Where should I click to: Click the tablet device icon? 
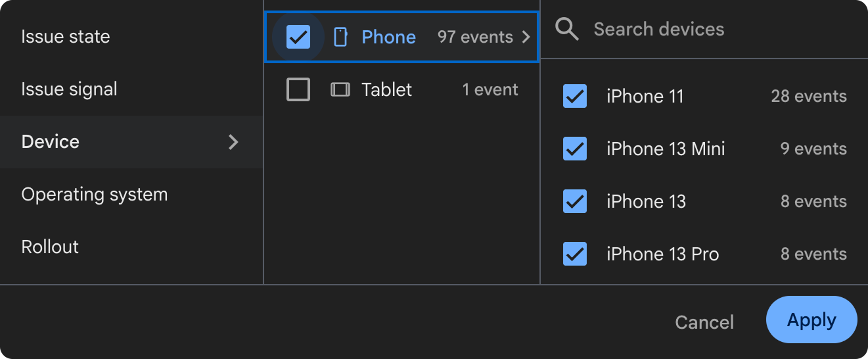(x=340, y=89)
